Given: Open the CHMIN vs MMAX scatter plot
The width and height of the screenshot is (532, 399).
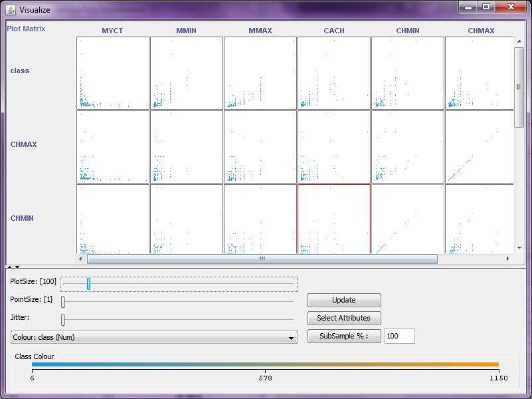Looking at the screenshot, I should 260,219.
